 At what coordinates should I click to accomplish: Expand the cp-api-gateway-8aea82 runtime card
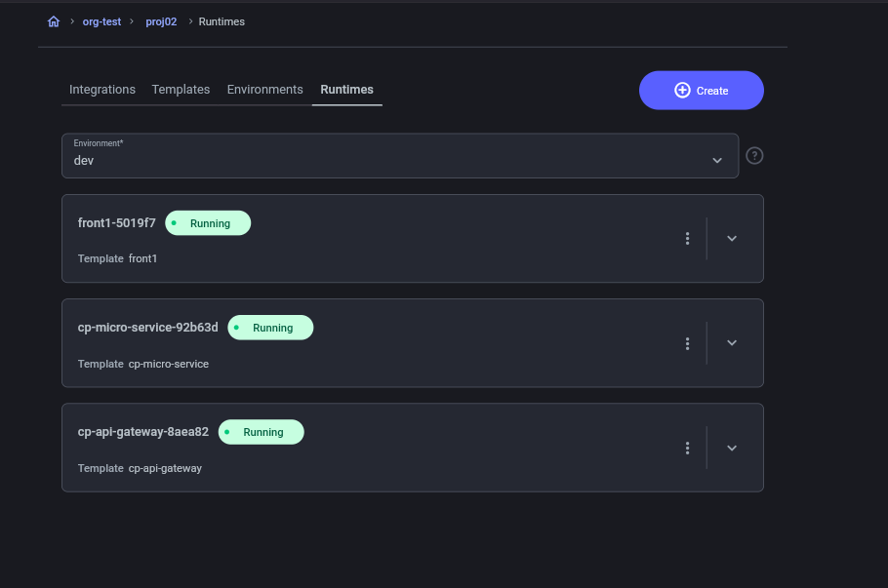(x=732, y=449)
